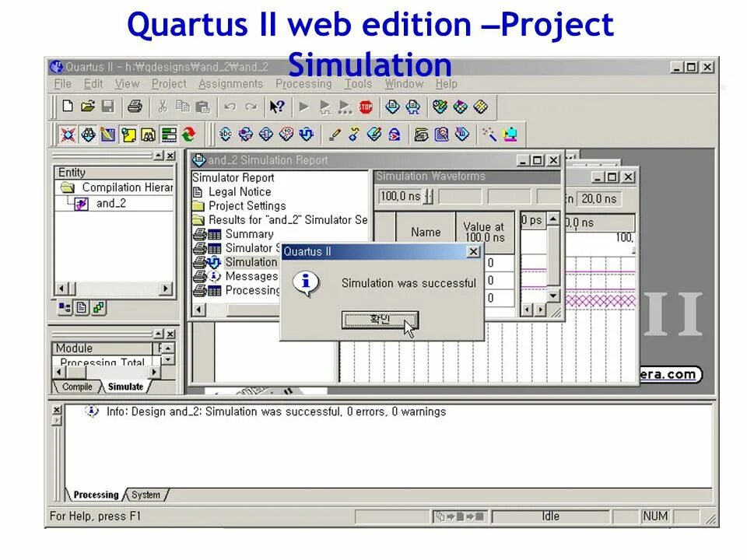Click the play icon with three dots

tap(345, 107)
